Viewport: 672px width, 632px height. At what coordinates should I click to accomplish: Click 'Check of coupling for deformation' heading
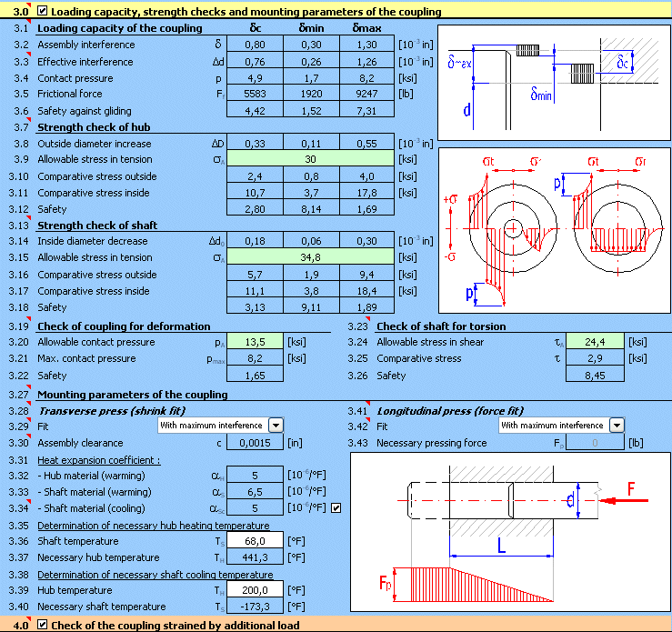click(x=124, y=326)
